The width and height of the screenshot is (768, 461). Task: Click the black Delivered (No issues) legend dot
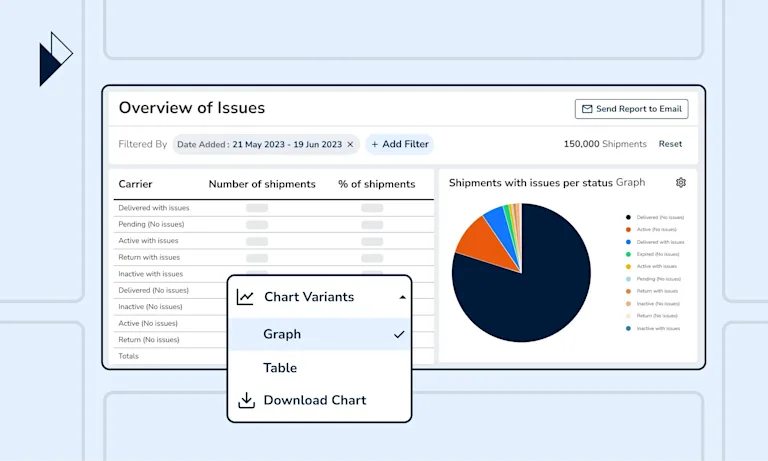628,217
